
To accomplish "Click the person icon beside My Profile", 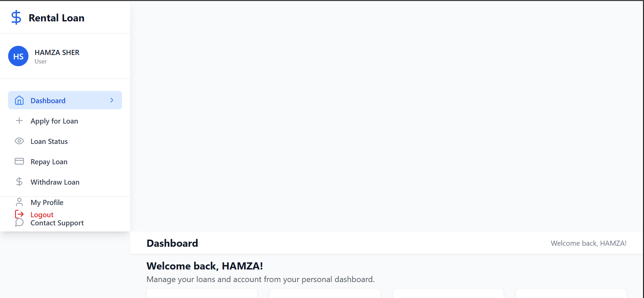I will coord(19,202).
